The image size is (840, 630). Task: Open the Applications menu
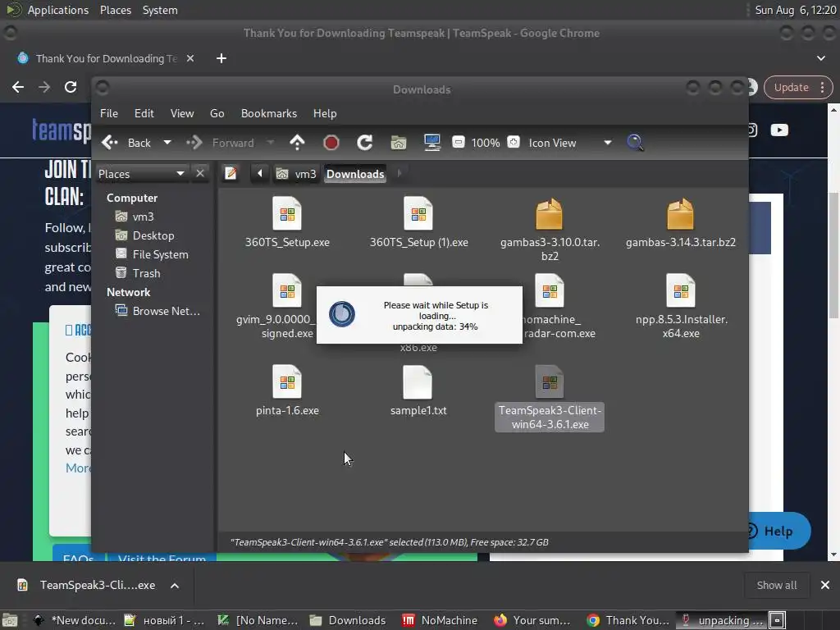pos(58,10)
